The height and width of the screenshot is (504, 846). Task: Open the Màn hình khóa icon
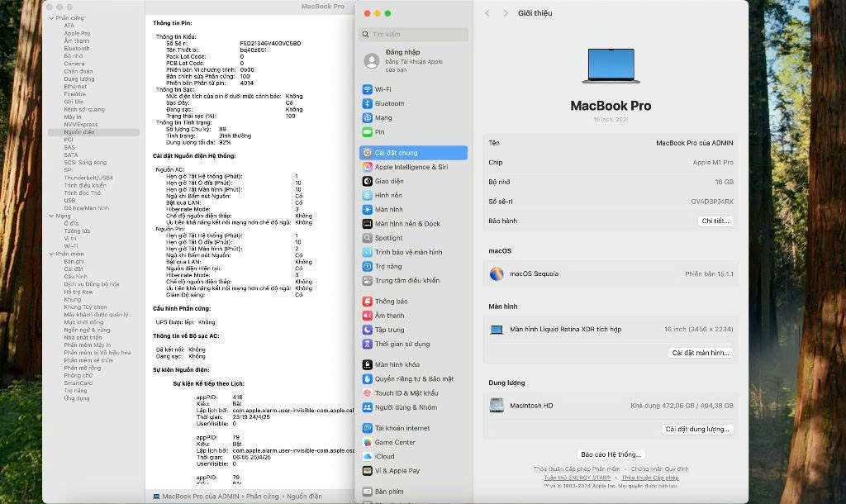point(367,364)
